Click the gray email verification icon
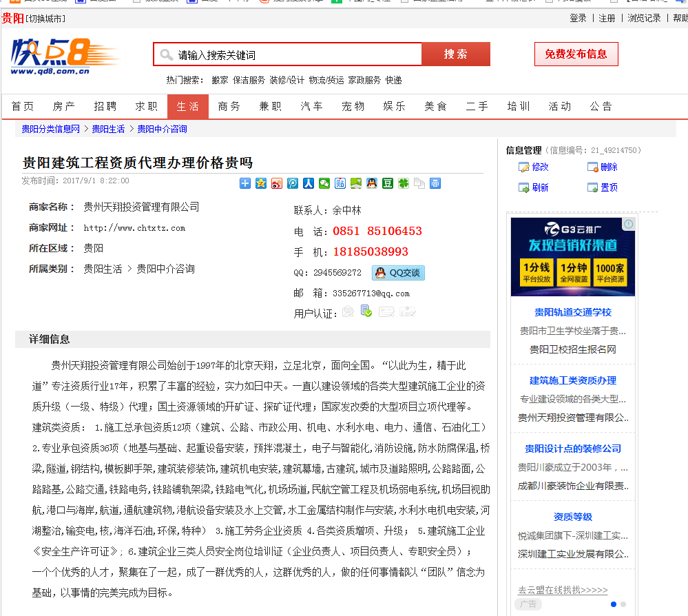This screenshot has height=616, width=688. 348,311
